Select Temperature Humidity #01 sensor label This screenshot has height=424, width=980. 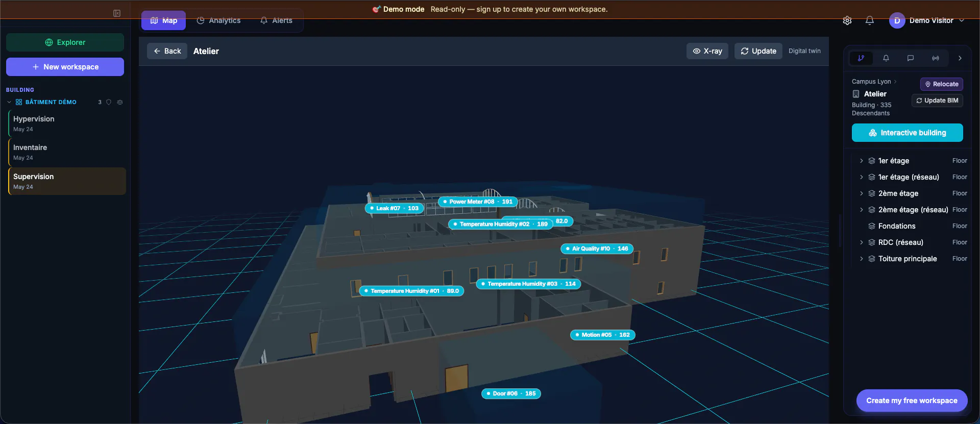[411, 291]
